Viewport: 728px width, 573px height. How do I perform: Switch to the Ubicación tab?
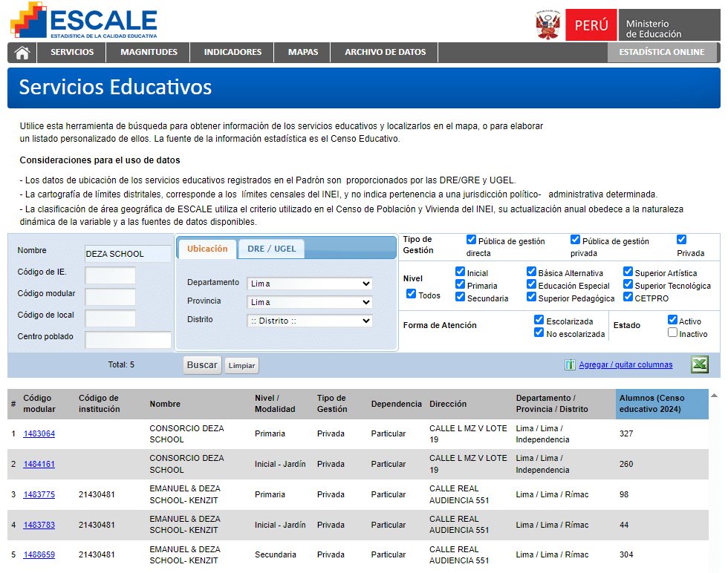(x=207, y=249)
